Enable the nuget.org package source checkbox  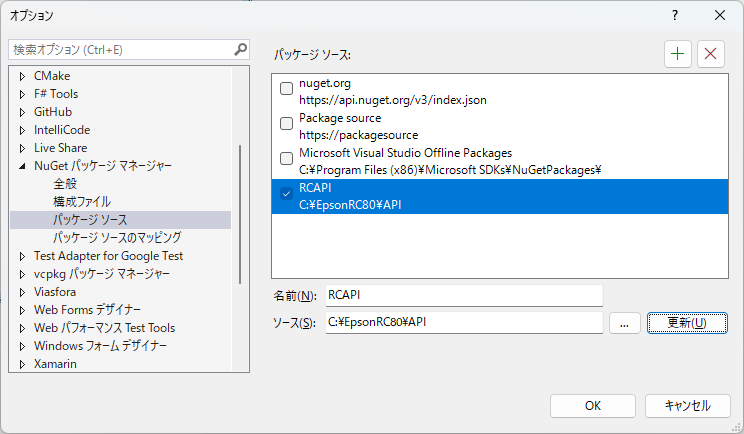point(287,89)
